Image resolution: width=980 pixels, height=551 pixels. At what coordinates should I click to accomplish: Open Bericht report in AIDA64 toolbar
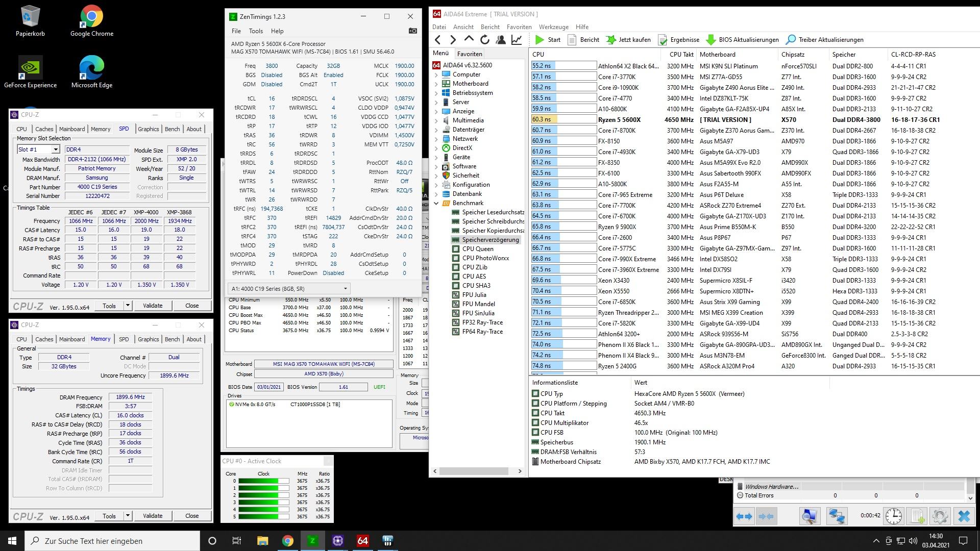coord(583,40)
